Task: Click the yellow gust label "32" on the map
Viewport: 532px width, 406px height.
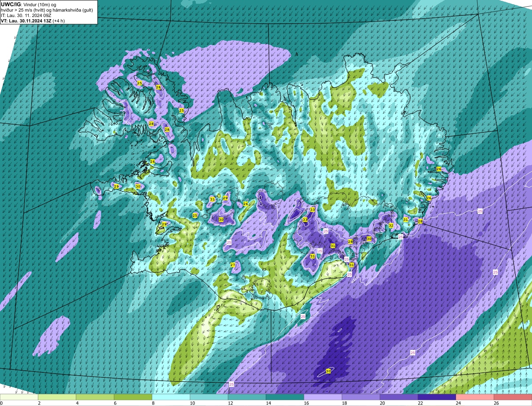Action: [391, 225]
